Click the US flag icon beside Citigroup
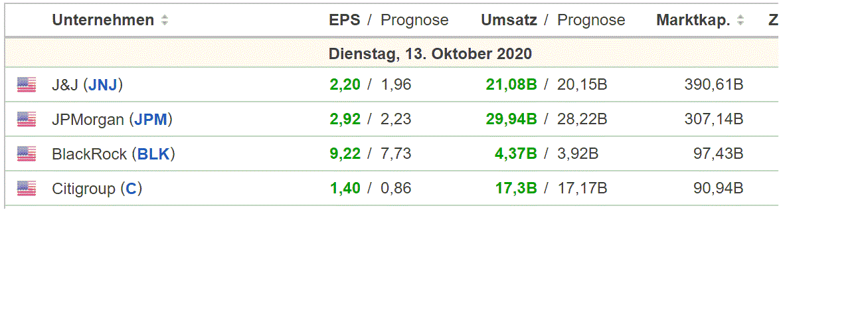 [27, 188]
